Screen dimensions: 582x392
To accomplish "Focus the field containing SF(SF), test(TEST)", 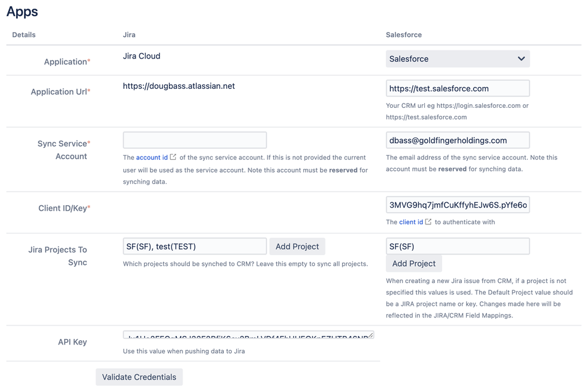I will pyautogui.click(x=195, y=247).
